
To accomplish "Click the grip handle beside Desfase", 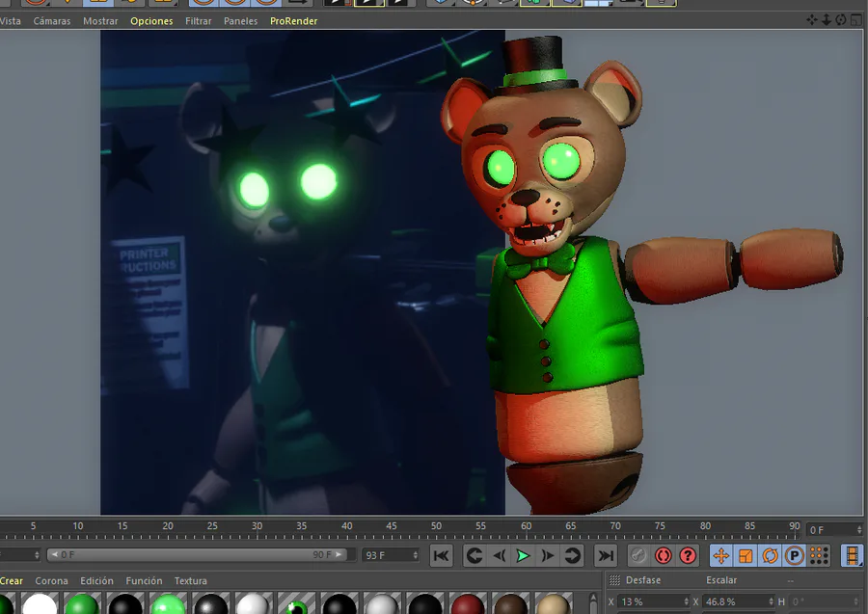I will pos(614,580).
